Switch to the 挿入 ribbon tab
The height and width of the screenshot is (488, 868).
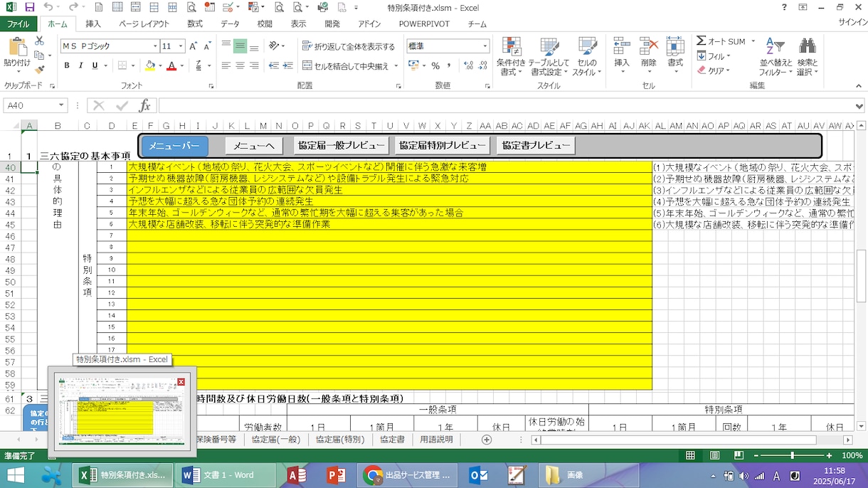(x=93, y=23)
